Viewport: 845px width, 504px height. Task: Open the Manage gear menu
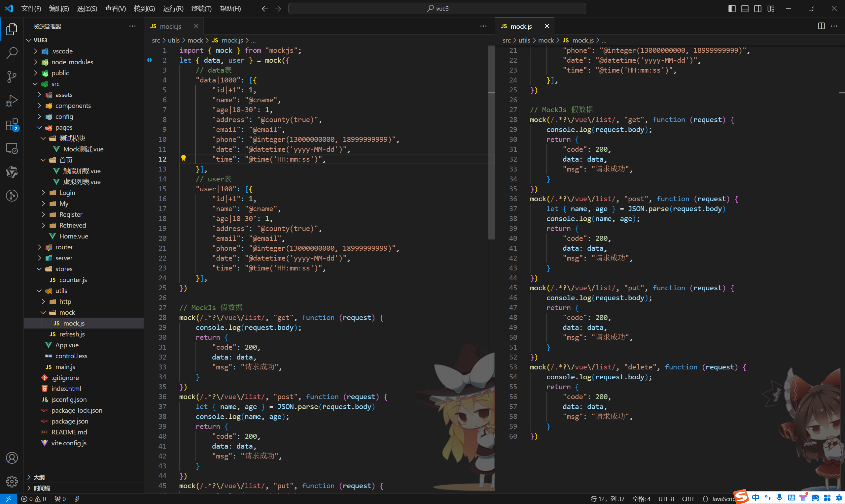[12, 481]
